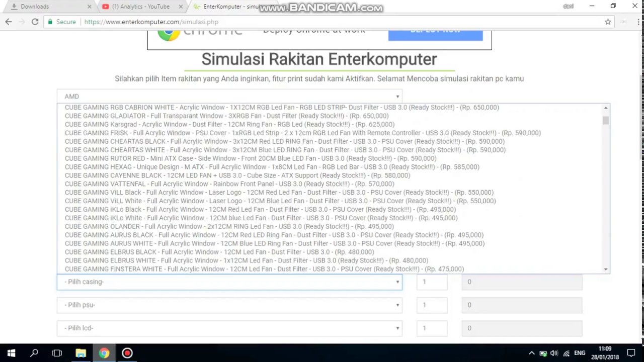This screenshot has width=644, height=362.
Task: Close the YouTube Analytics tab
Action: (182, 7)
